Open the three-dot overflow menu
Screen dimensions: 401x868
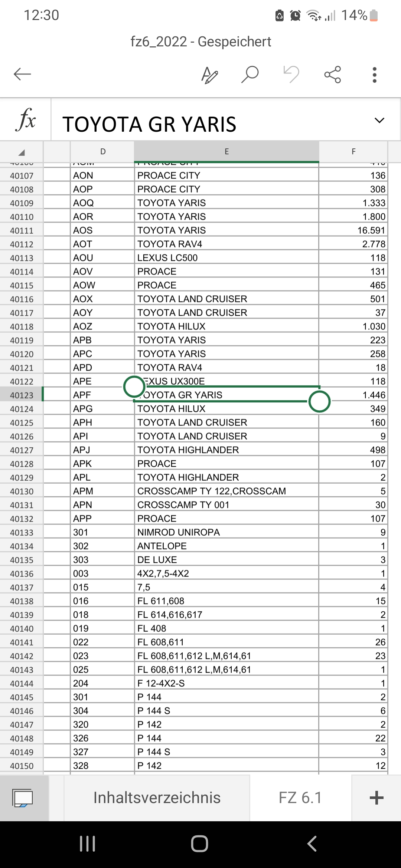[x=375, y=75]
